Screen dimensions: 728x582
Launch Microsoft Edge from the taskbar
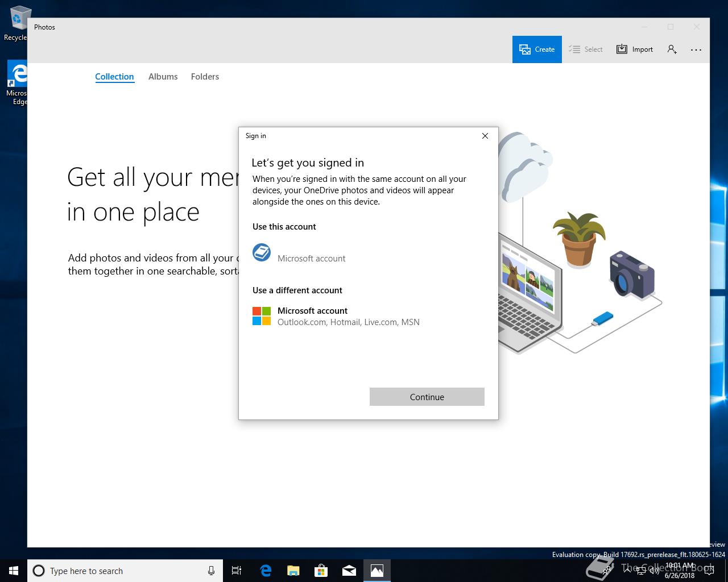coord(266,571)
